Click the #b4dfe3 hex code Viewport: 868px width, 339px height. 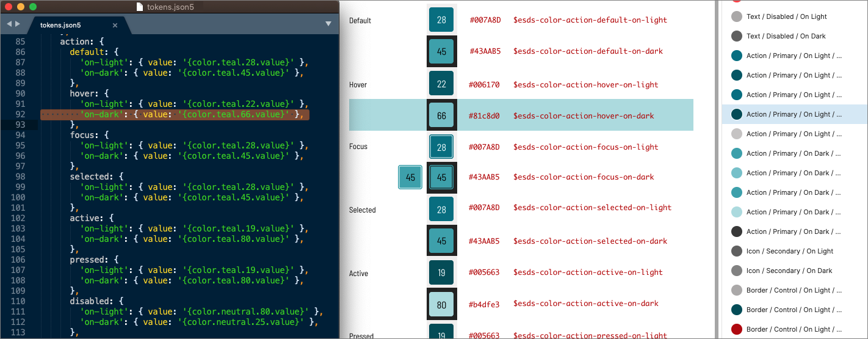485,304
